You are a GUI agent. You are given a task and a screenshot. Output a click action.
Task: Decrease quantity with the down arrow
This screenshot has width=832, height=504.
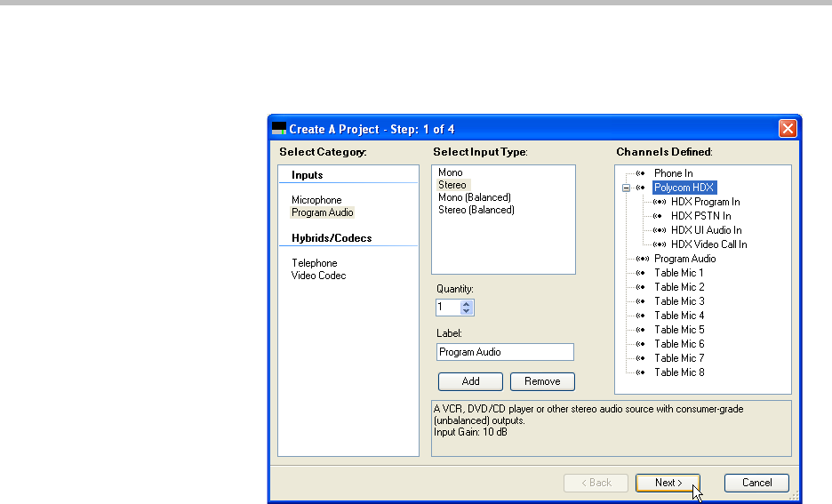(468, 311)
